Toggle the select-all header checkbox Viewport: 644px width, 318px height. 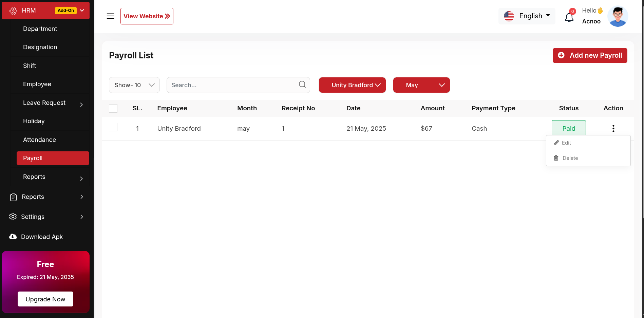point(113,108)
